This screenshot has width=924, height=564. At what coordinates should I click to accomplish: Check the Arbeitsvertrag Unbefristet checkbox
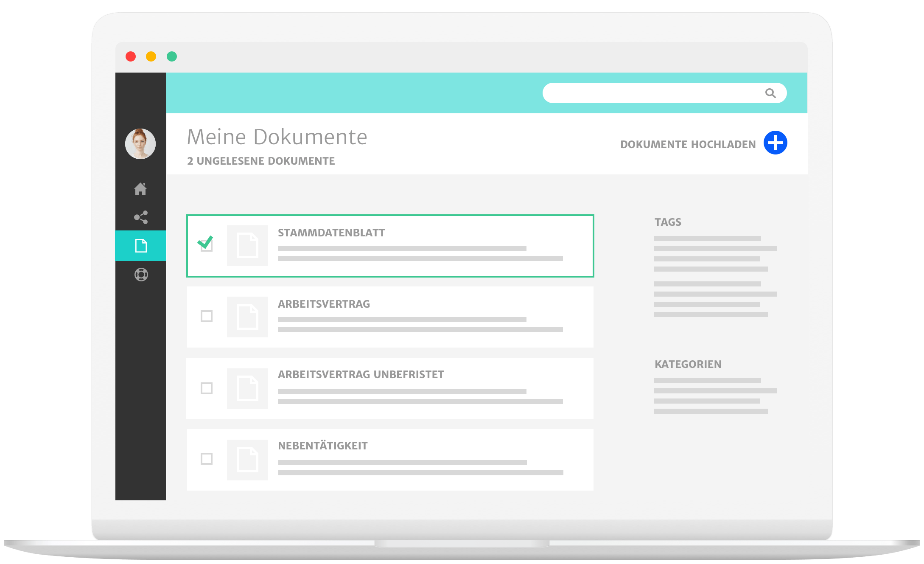coord(207,387)
